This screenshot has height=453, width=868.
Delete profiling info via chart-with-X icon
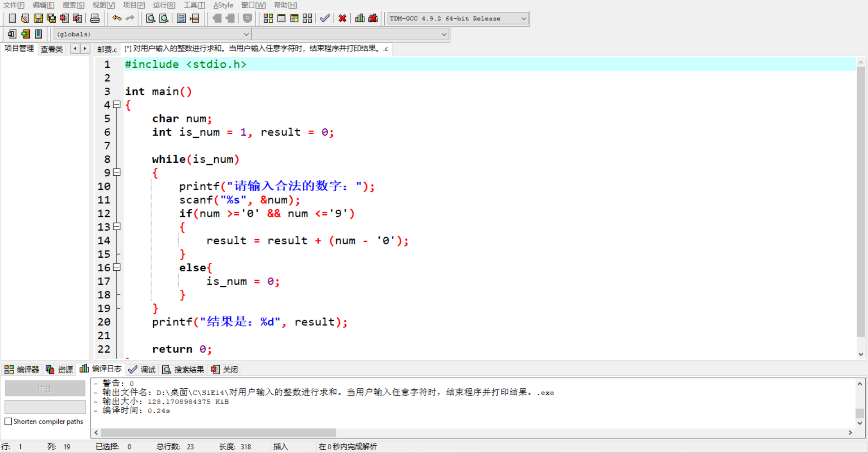[373, 18]
